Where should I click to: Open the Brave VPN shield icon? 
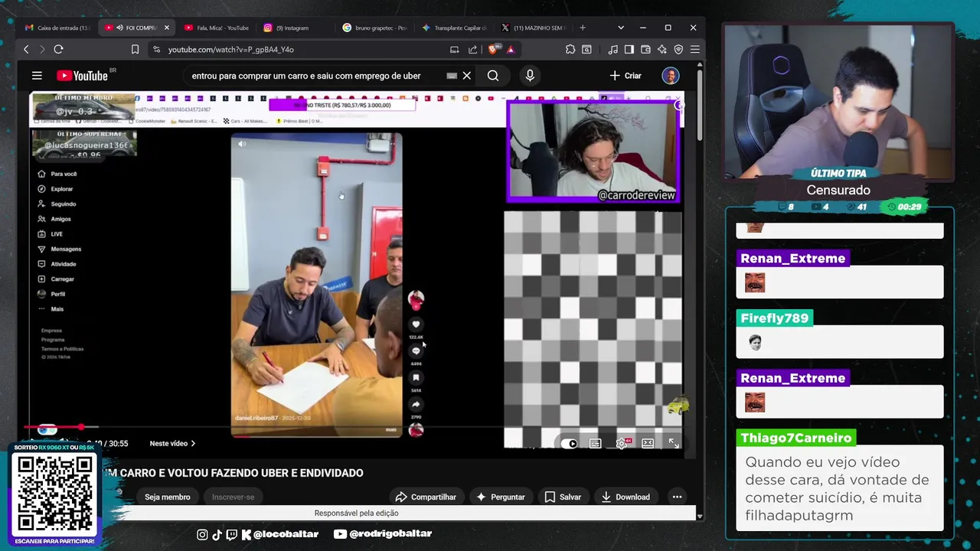(678, 49)
